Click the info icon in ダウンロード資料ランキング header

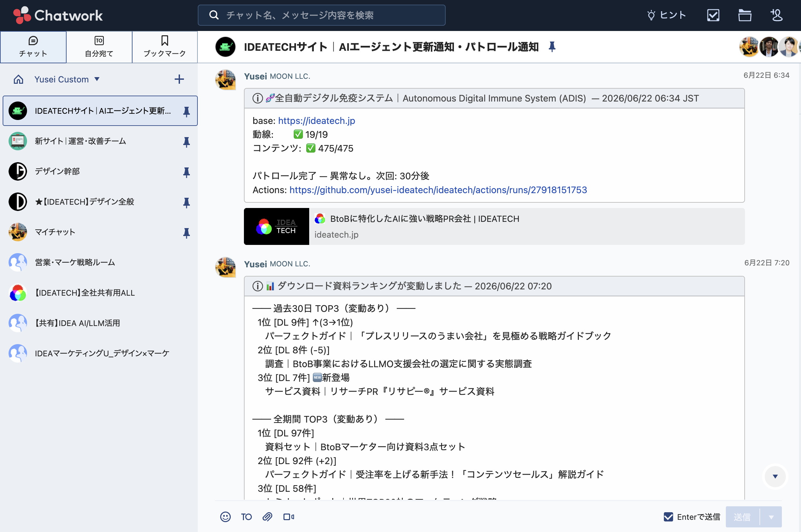[257, 286]
